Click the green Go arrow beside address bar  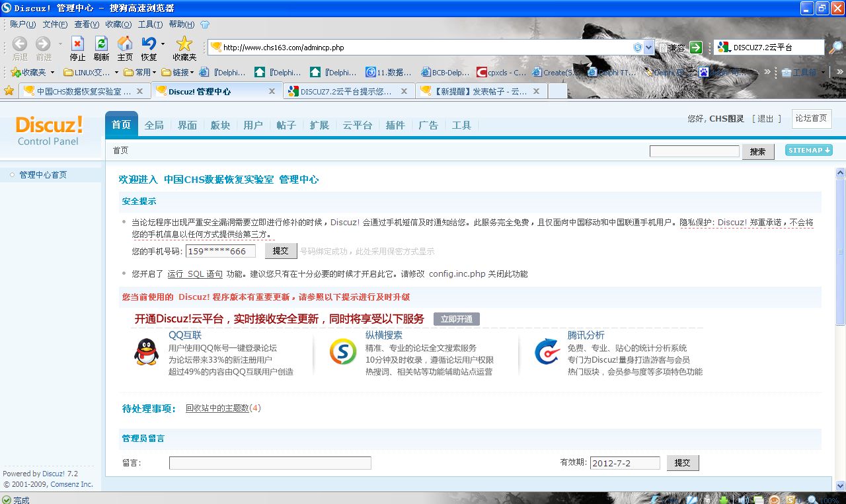pyautogui.click(x=695, y=48)
